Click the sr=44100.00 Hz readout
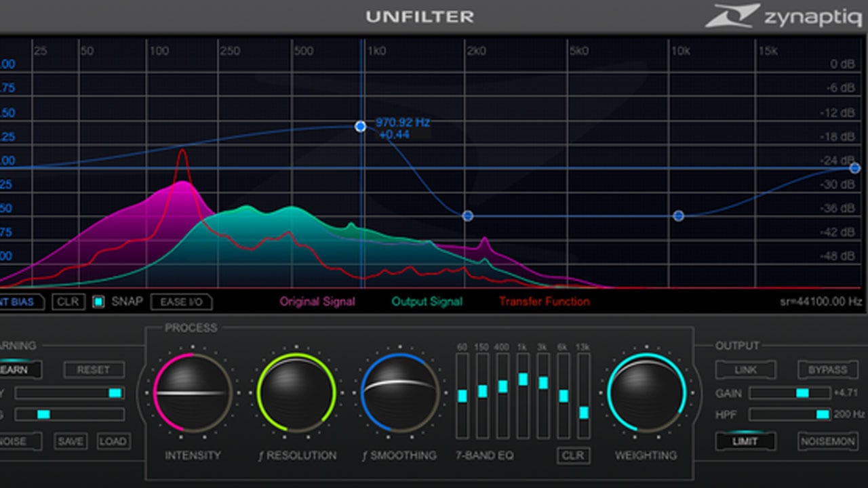Image resolution: width=868 pixels, height=488 pixels. coord(821,302)
